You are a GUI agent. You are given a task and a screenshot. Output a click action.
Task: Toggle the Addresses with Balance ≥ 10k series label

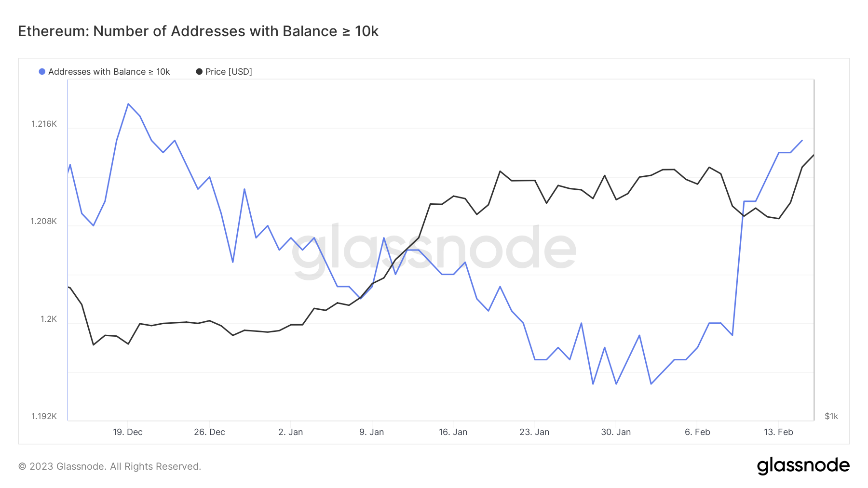click(109, 72)
